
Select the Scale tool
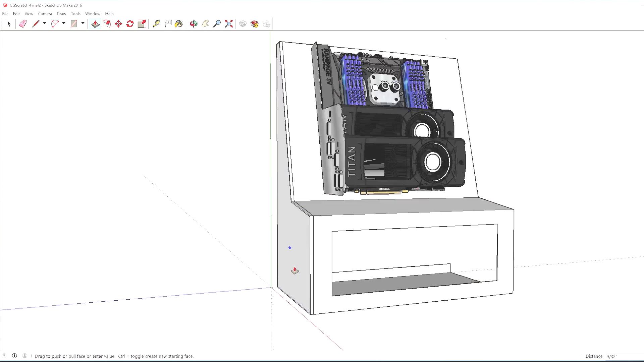click(x=142, y=24)
